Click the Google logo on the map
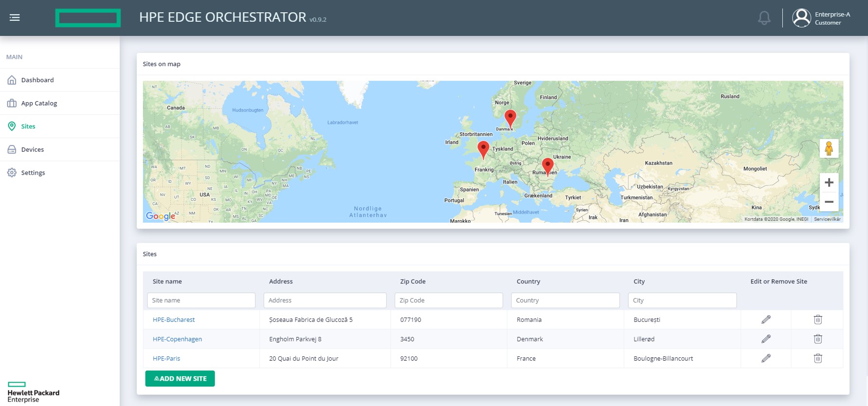Image resolution: width=868 pixels, height=406 pixels. pyautogui.click(x=161, y=216)
